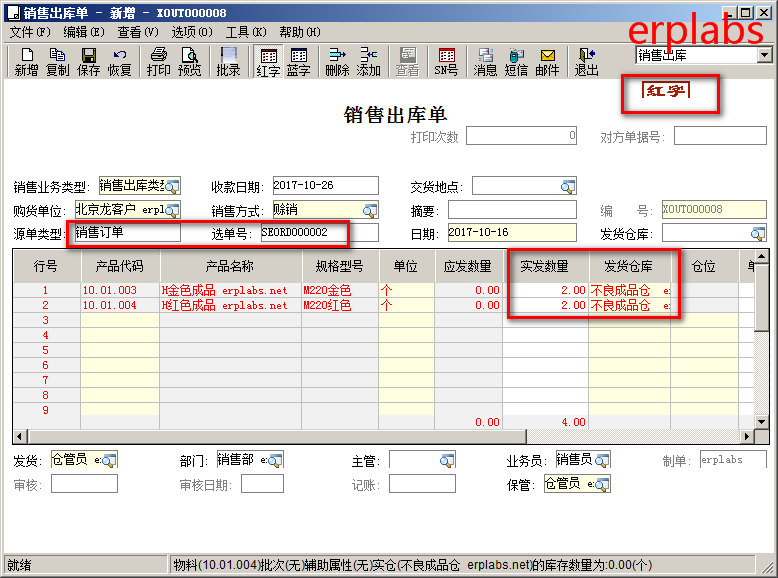The height and width of the screenshot is (578, 778).
Task: Click the grid's horizontal scrollbar left arrow
Action: pos(20,437)
